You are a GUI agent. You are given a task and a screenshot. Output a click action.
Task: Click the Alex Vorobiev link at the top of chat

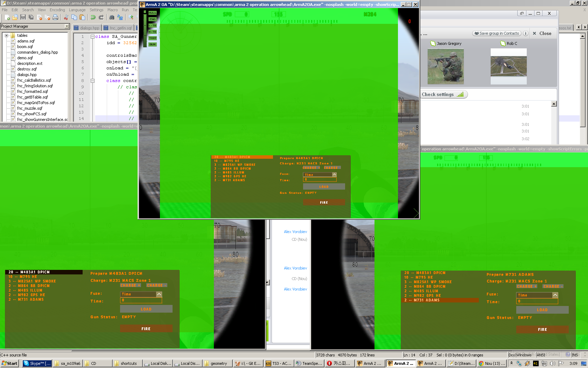click(295, 232)
